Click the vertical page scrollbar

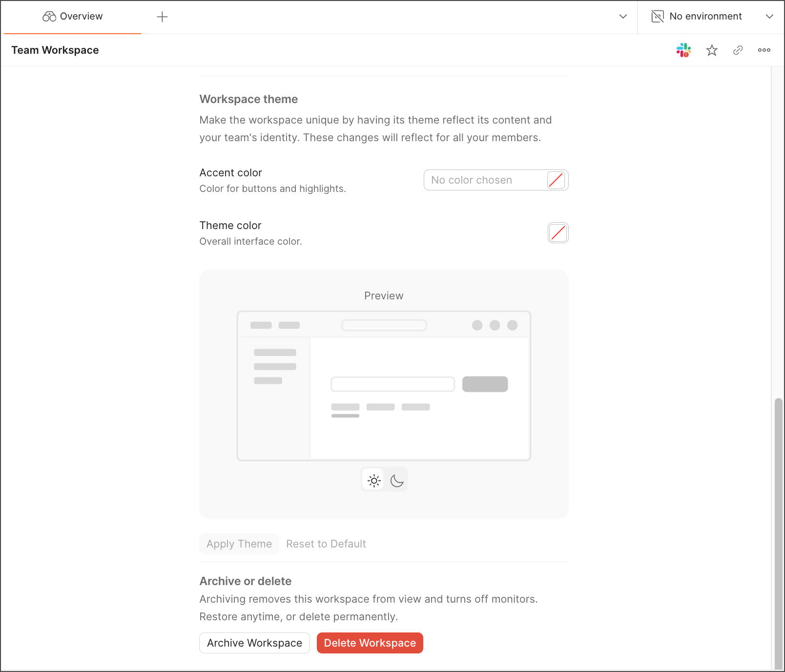pyautogui.click(x=778, y=532)
